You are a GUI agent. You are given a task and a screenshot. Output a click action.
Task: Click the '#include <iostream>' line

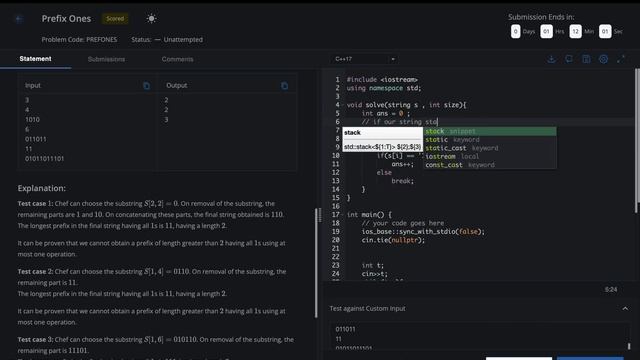pyautogui.click(x=382, y=80)
